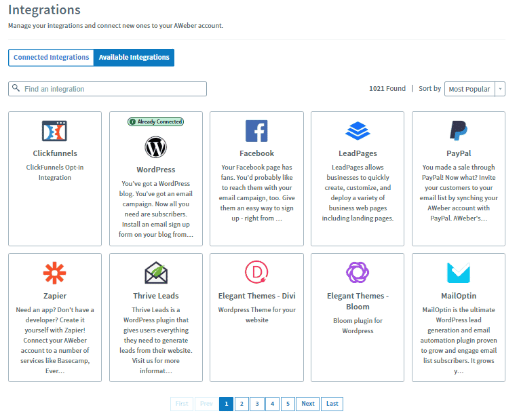Open the Most Popular sort dropdown

click(475, 89)
